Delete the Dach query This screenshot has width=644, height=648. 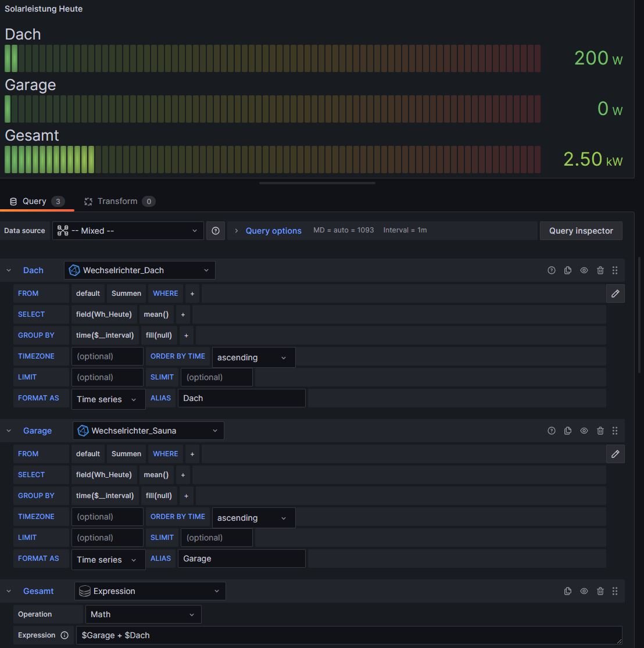click(600, 270)
